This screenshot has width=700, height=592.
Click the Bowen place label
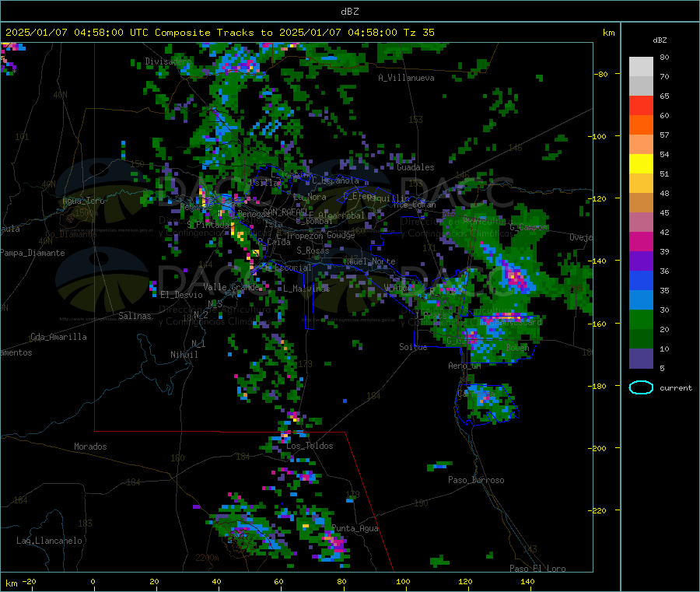[x=518, y=347]
